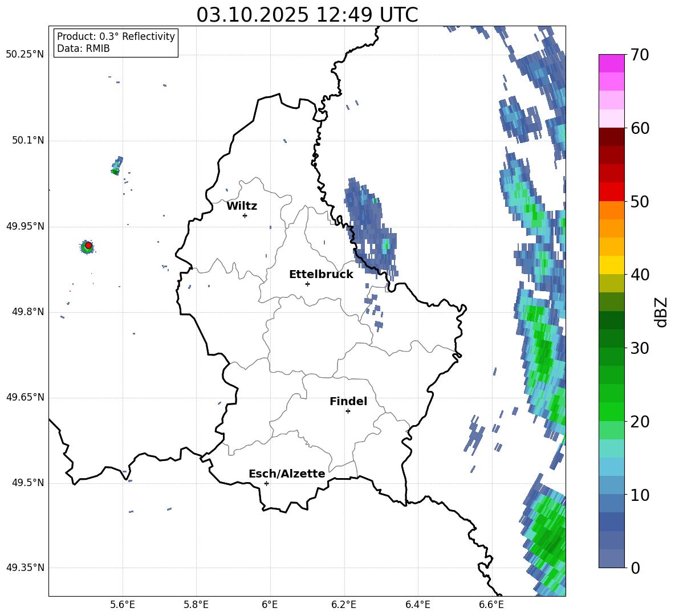Select the Ettelbruck city label
The height and width of the screenshot is (616, 675).
click(x=321, y=275)
